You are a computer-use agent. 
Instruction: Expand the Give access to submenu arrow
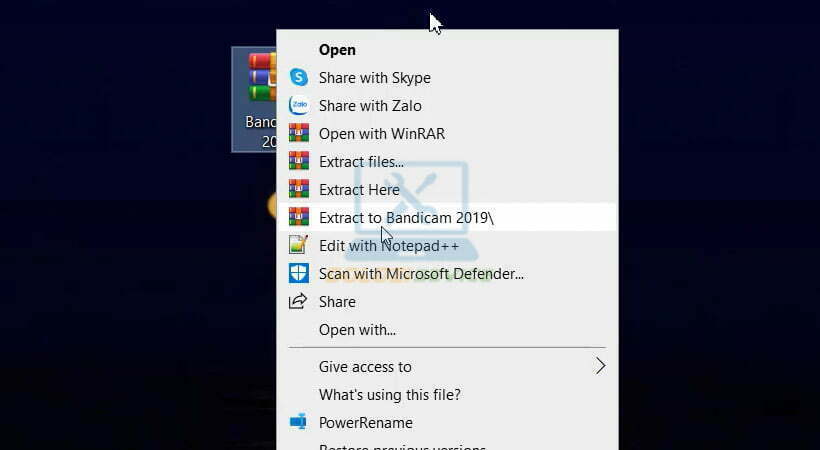(600, 366)
